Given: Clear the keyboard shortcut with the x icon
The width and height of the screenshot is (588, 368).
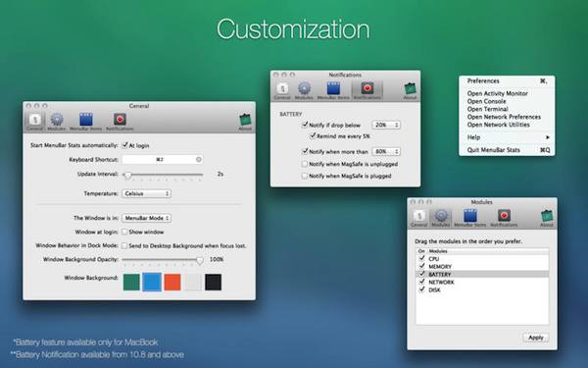Looking at the screenshot, I should click(198, 160).
